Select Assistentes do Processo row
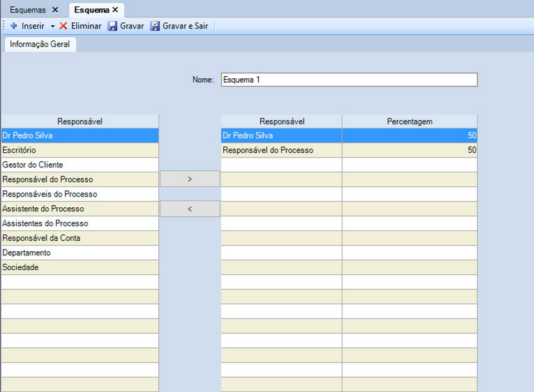Image resolution: width=534 pixels, height=392 pixels. tap(80, 223)
